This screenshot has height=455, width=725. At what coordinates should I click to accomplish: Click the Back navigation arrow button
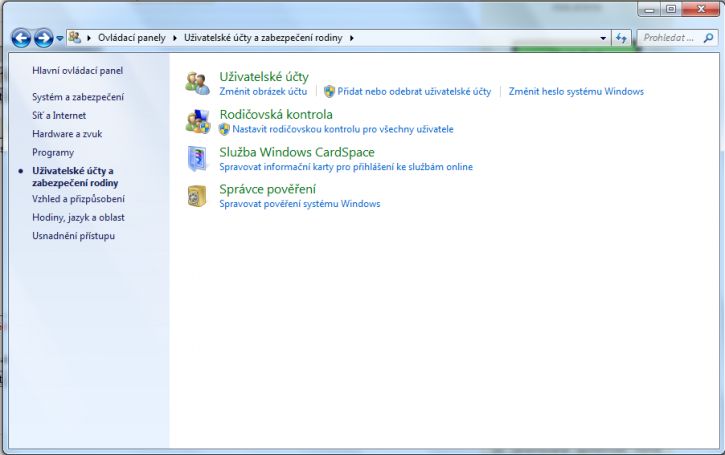coord(21,38)
